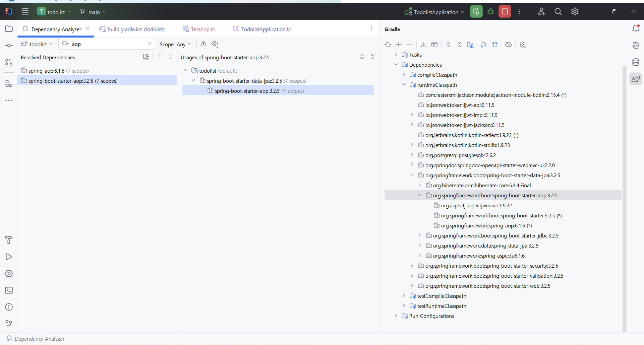Image resolution: width=644 pixels, height=345 pixels.
Task: Open the Scope: Any dropdown
Action: tap(175, 44)
